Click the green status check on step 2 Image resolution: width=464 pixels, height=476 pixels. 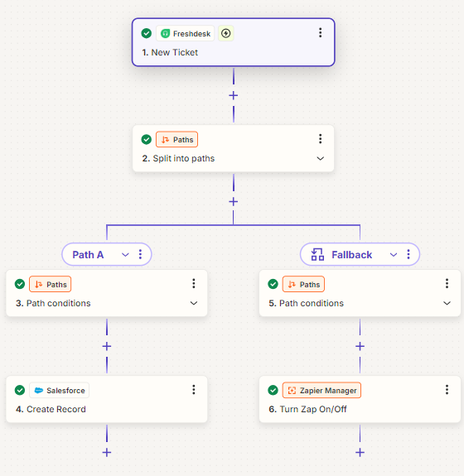coord(147,140)
